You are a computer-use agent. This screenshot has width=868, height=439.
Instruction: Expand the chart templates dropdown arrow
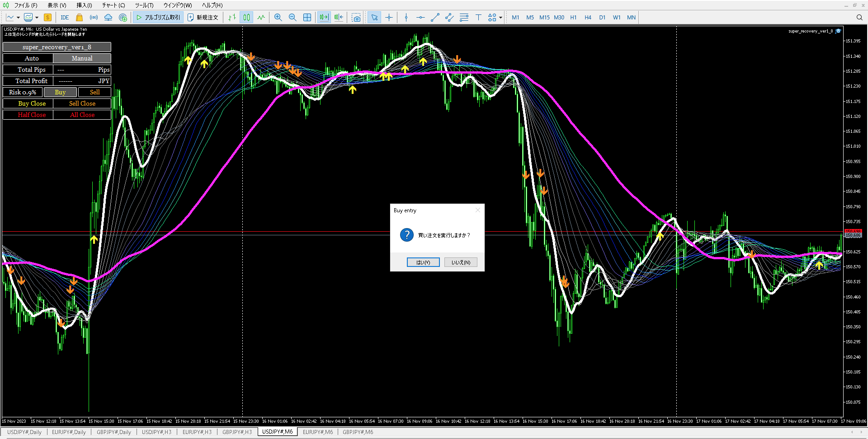[37, 18]
